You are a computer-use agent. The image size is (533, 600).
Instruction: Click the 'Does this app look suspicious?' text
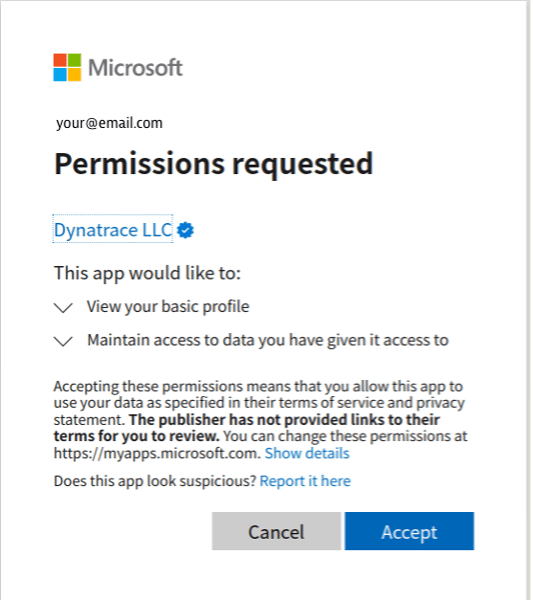[155, 481]
